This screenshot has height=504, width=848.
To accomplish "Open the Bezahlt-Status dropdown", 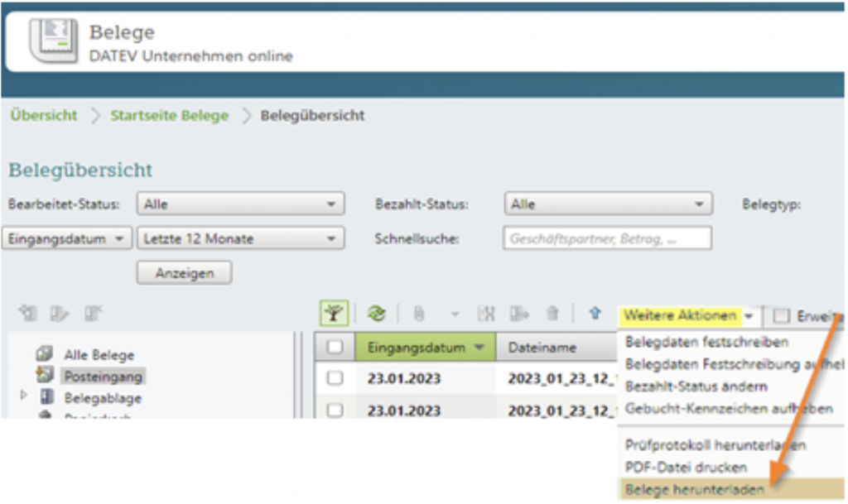I will click(608, 204).
